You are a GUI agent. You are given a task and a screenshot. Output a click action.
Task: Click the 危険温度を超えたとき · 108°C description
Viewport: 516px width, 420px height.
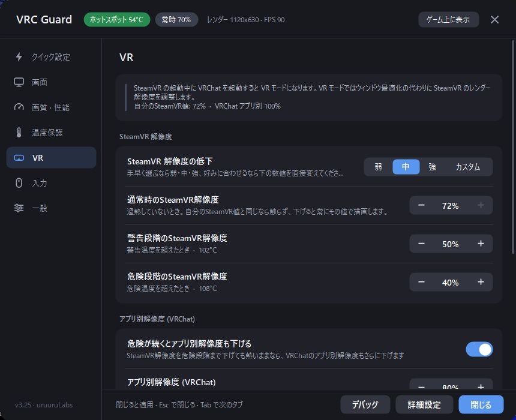click(172, 289)
